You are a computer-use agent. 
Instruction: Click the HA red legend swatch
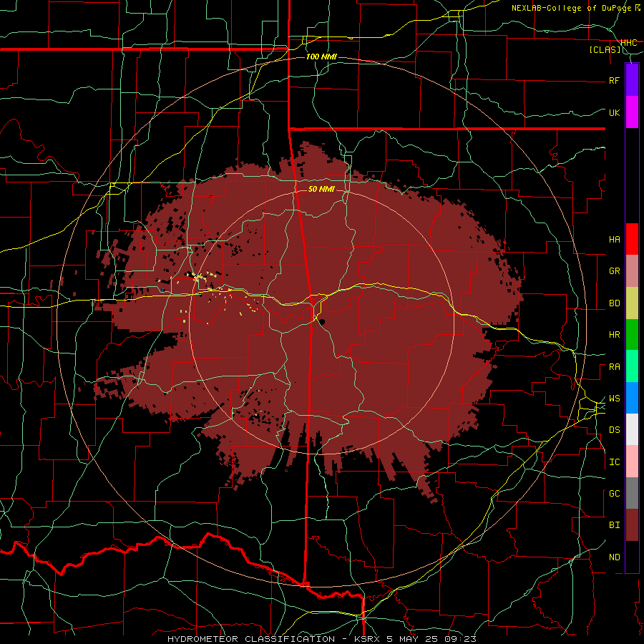pos(632,239)
